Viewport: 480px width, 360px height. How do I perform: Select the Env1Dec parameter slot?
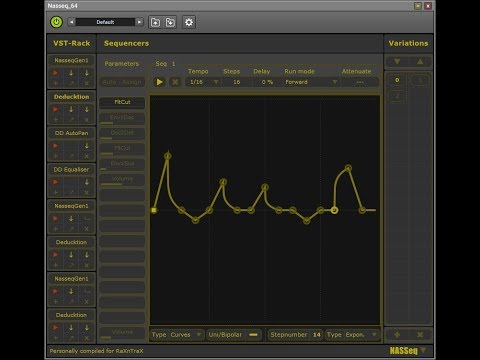point(122,117)
